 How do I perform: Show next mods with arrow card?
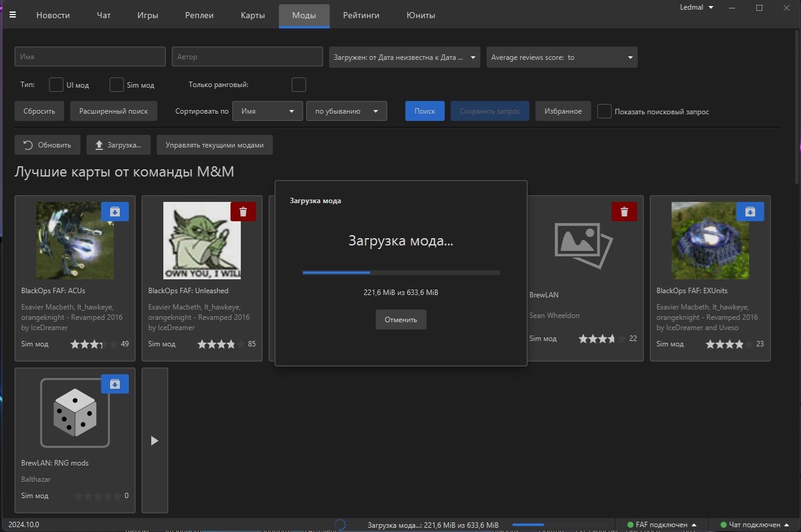[x=154, y=441]
